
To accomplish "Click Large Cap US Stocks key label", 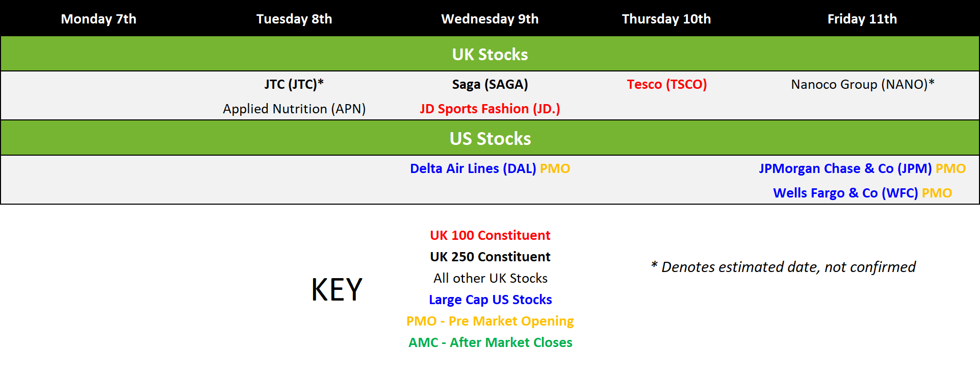I will (x=490, y=300).
